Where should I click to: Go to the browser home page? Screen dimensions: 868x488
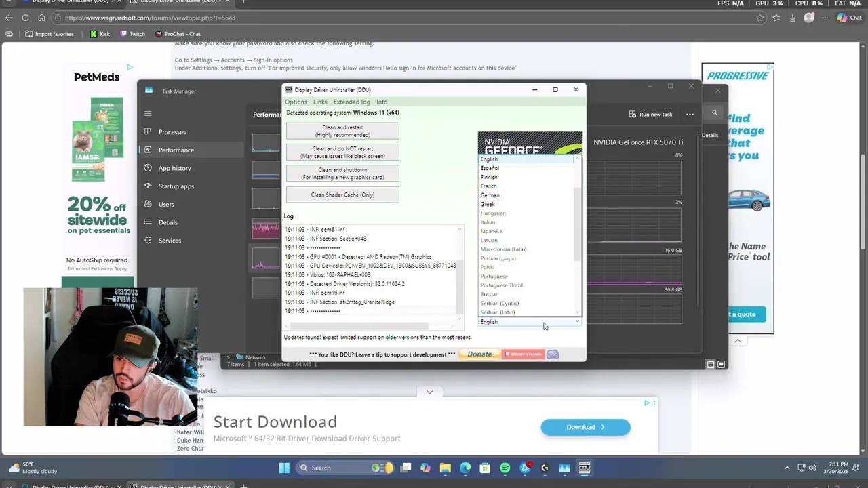pos(41,18)
